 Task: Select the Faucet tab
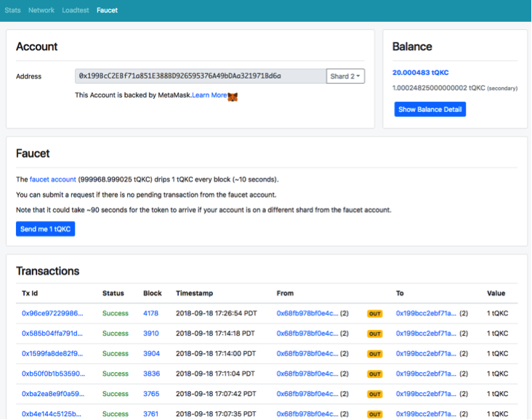coord(108,10)
